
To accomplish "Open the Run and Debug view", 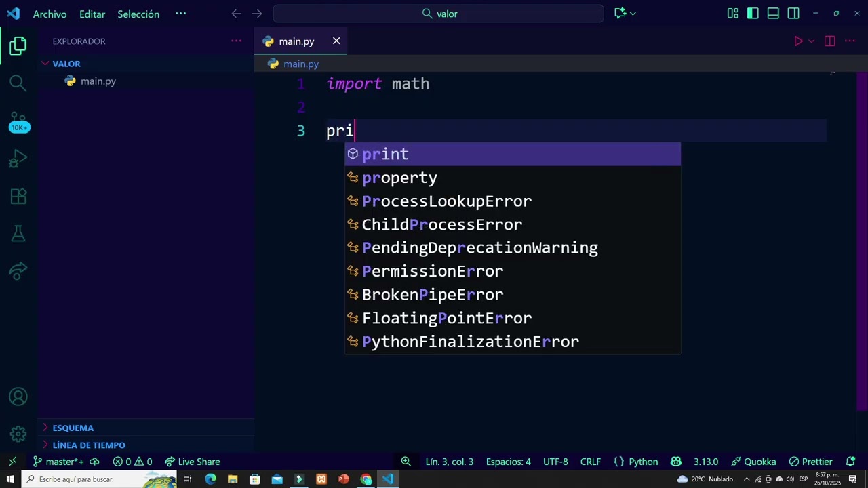I will (18, 159).
